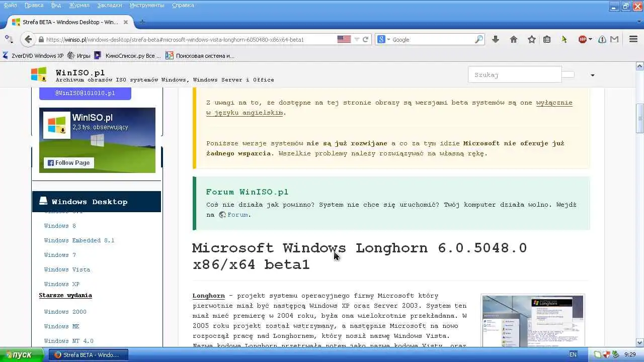Bookmark this page with the star icon
This screenshot has width=644, height=362.
tap(531, 39)
